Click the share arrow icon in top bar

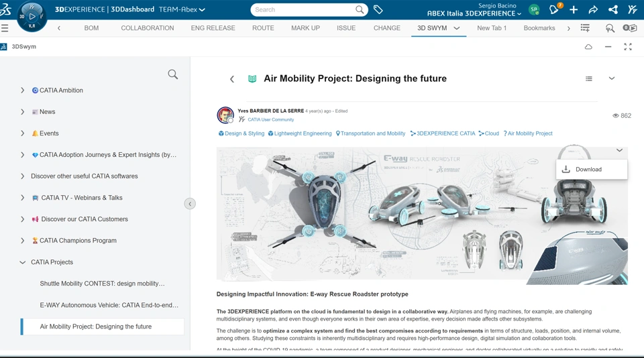point(593,9)
